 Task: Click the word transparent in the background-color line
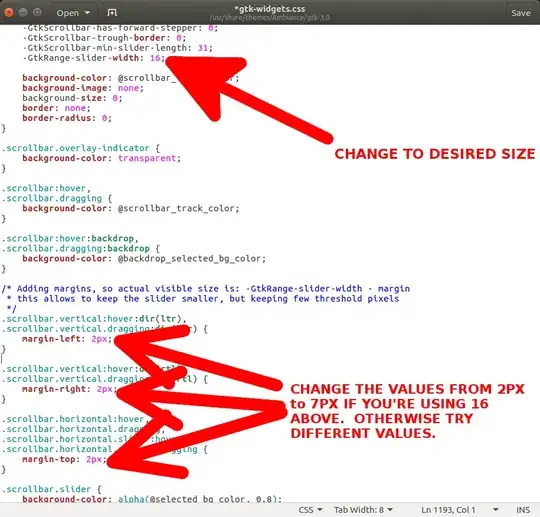tap(147, 158)
